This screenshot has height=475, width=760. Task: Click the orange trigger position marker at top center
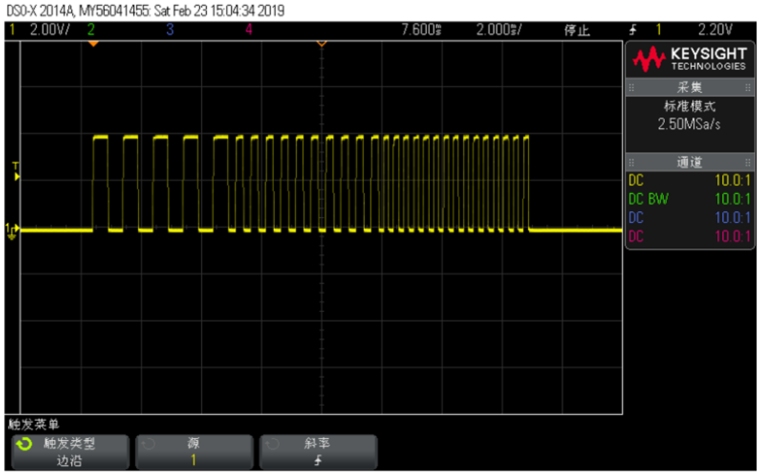click(x=321, y=45)
